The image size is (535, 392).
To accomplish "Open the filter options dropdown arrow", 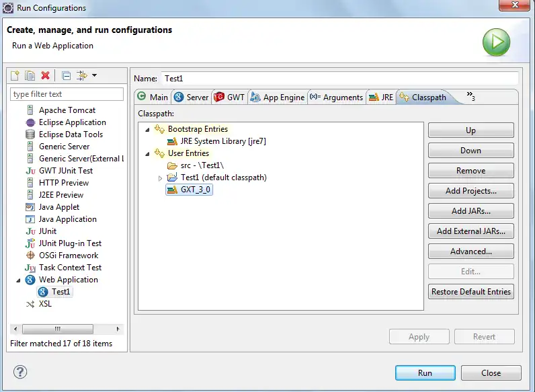I will 94,75.
